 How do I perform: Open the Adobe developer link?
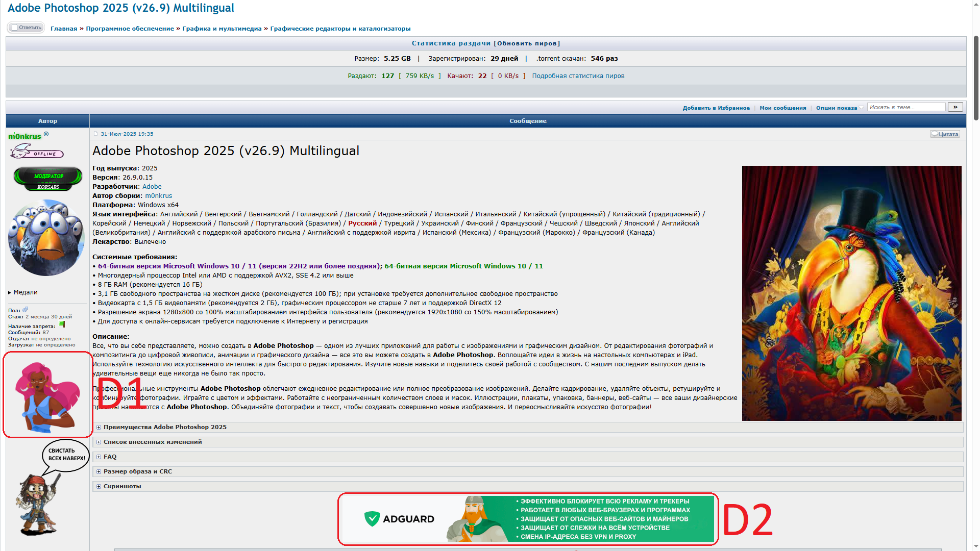coord(152,187)
